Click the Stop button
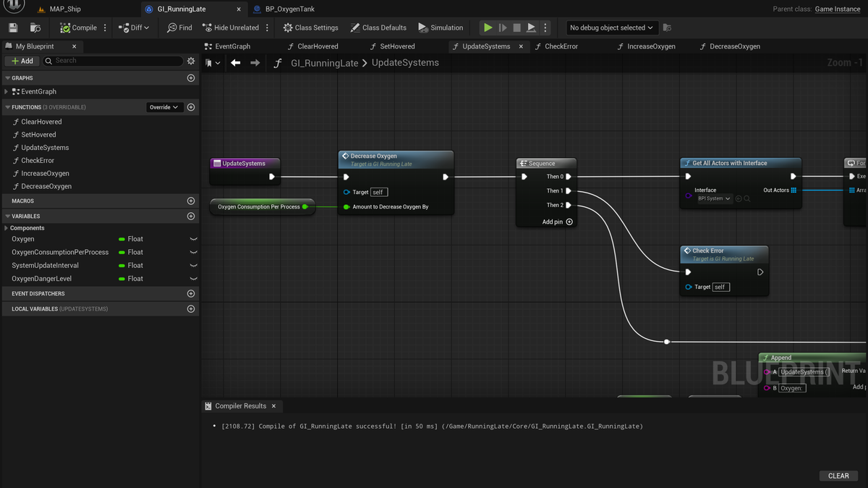 pos(516,28)
